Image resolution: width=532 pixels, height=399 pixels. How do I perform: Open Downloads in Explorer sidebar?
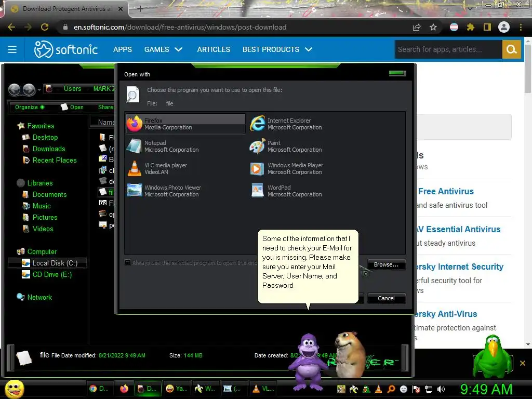pyautogui.click(x=49, y=149)
